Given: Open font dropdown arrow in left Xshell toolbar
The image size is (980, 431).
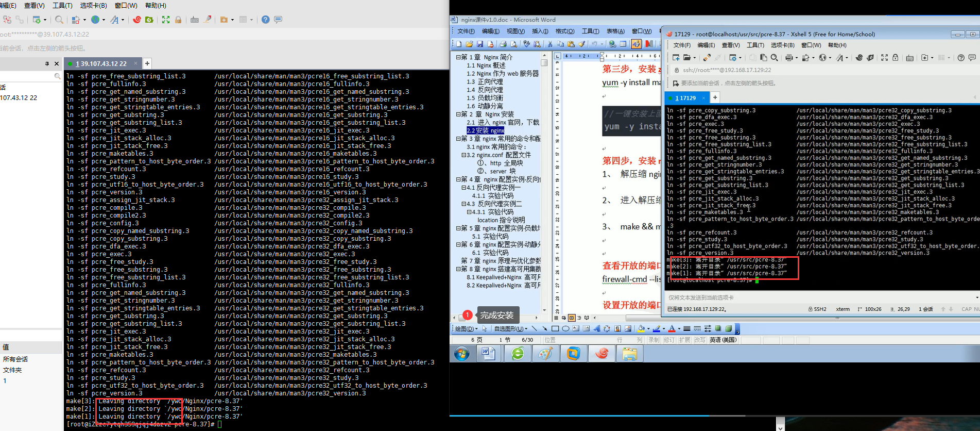Looking at the screenshot, I should pos(123,20).
